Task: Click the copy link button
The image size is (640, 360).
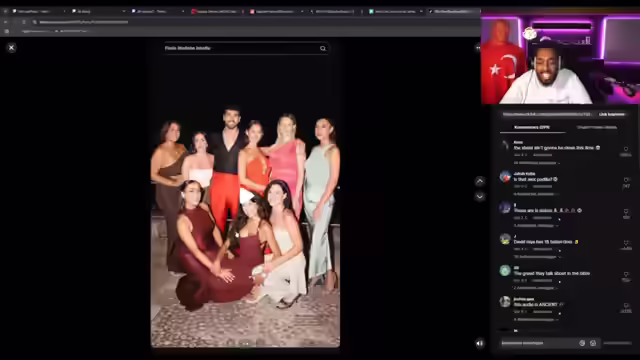Action: (611, 114)
